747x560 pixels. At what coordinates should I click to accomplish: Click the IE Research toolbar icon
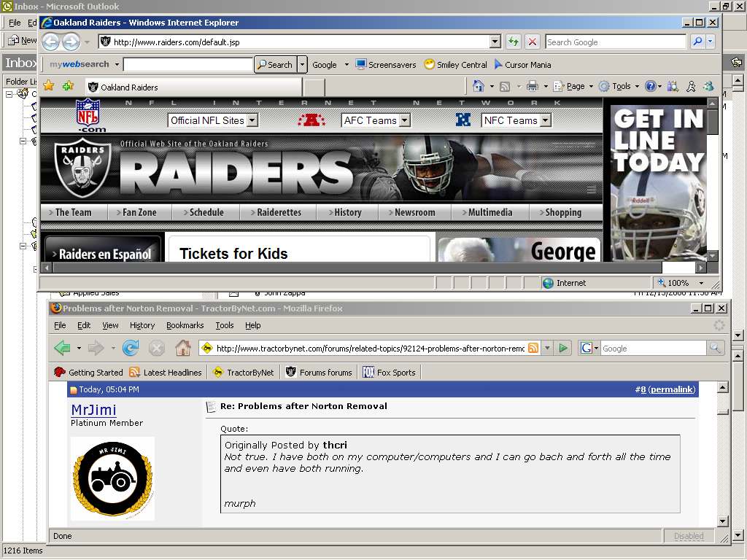(673, 86)
